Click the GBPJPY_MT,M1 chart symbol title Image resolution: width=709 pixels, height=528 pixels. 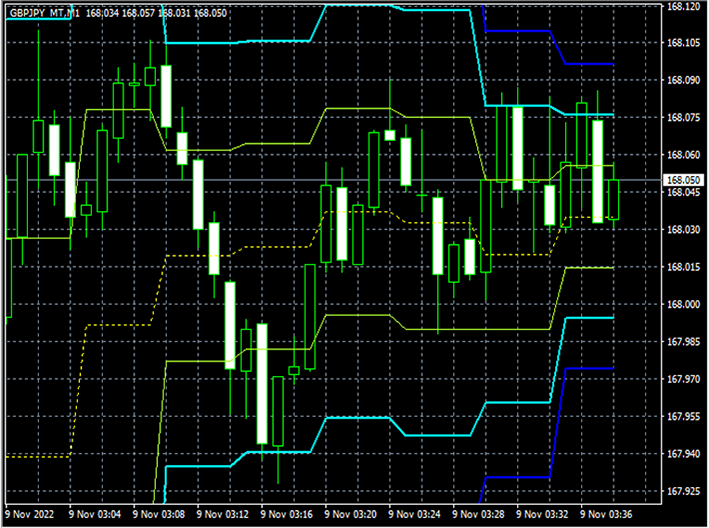(44, 13)
